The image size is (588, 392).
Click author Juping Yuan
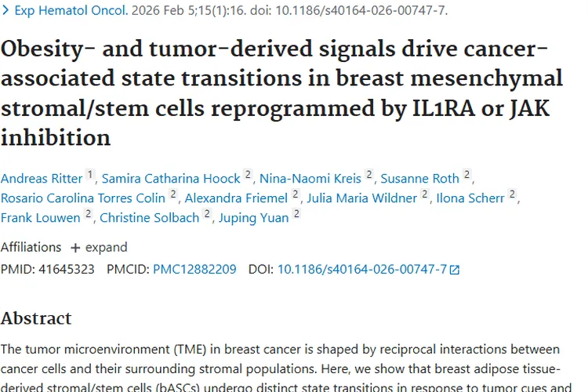(254, 217)
